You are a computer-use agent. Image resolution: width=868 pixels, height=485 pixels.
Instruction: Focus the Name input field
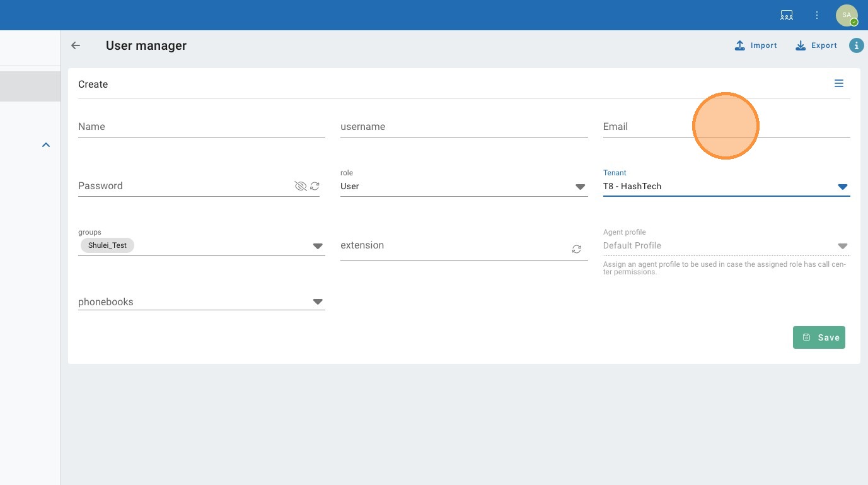(201, 127)
